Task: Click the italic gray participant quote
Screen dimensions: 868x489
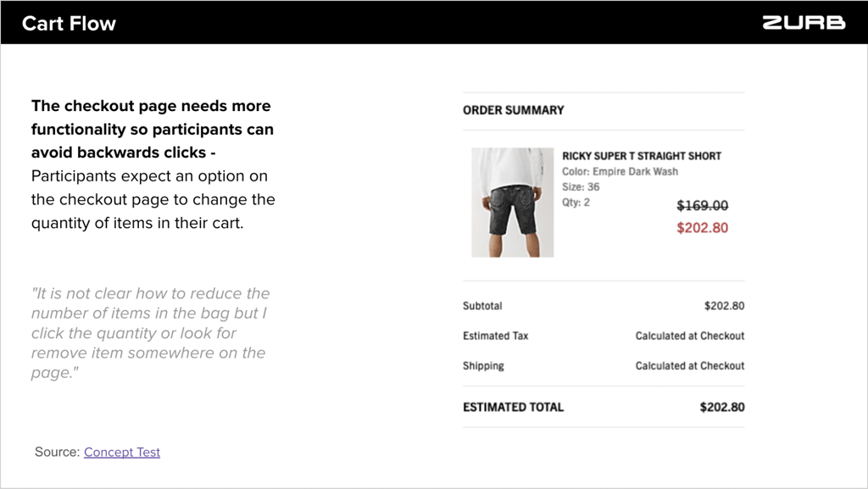Action: click(151, 333)
